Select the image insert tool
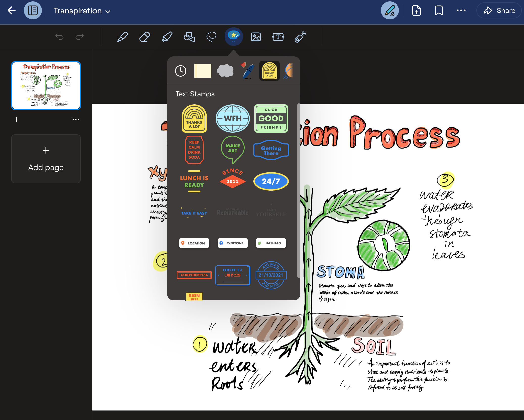 [255, 37]
